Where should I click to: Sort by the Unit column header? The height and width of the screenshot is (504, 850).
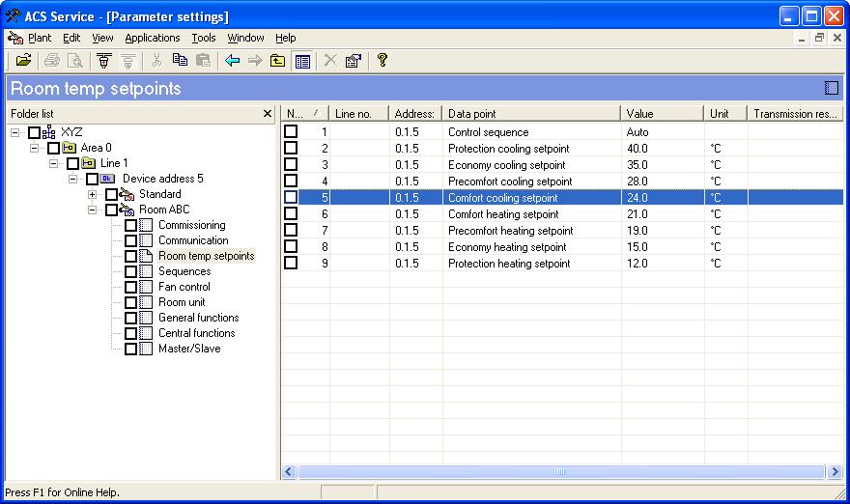[x=725, y=114]
